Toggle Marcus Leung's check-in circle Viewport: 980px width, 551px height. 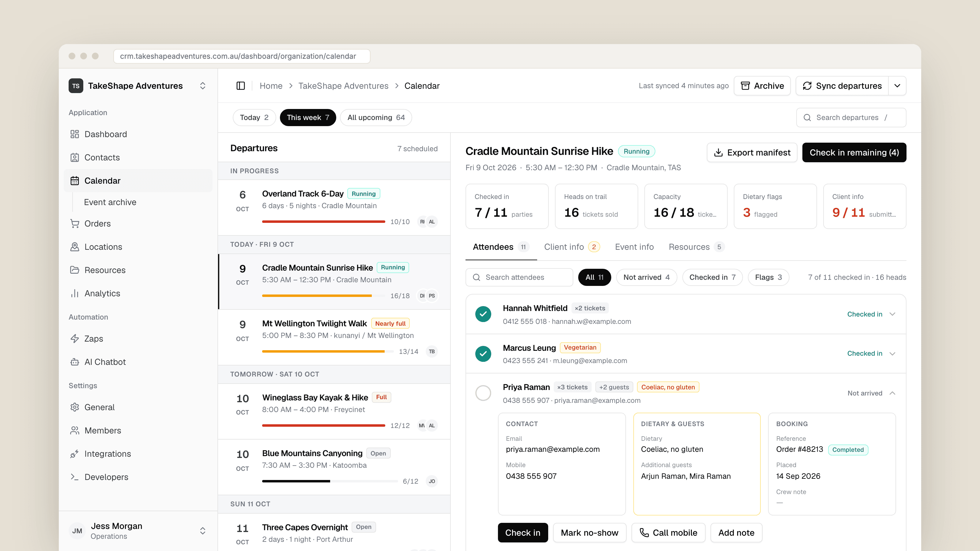click(483, 354)
